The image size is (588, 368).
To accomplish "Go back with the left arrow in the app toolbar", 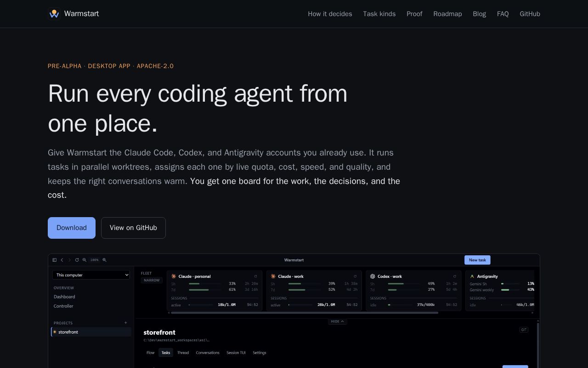I will click(x=62, y=260).
